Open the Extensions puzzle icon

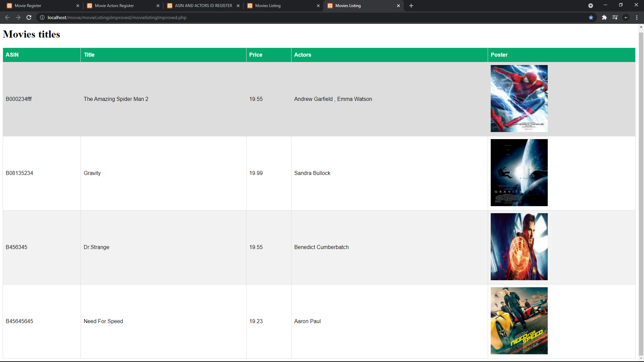[x=604, y=17]
